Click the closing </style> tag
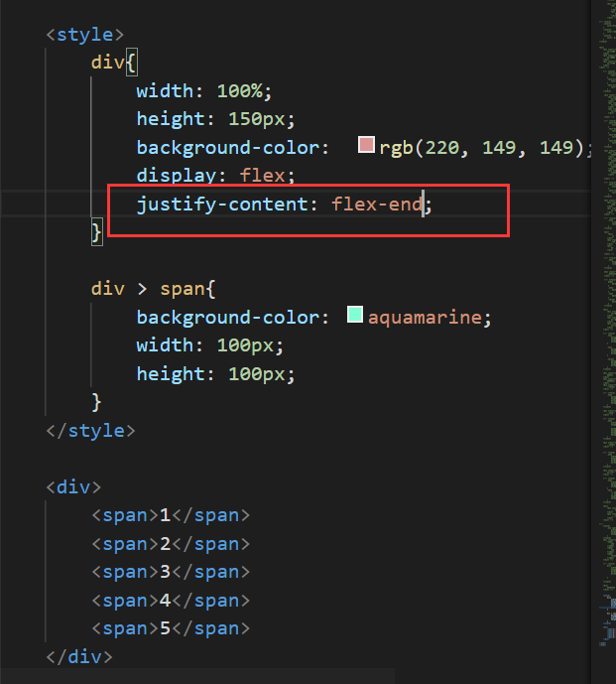616x684 pixels. (x=90, y=431)
